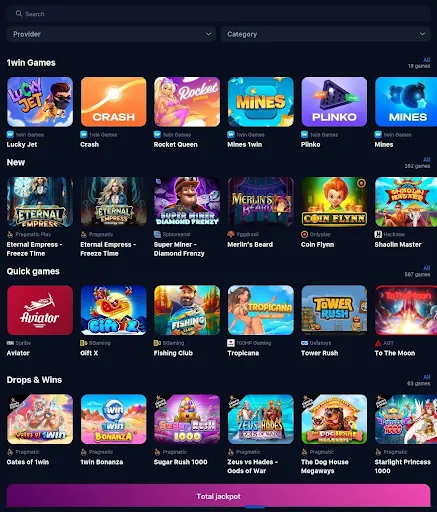The image size is (437, 512).
Task: Open the Sugar Rush 1000 tile
Action: pos(187,419)
